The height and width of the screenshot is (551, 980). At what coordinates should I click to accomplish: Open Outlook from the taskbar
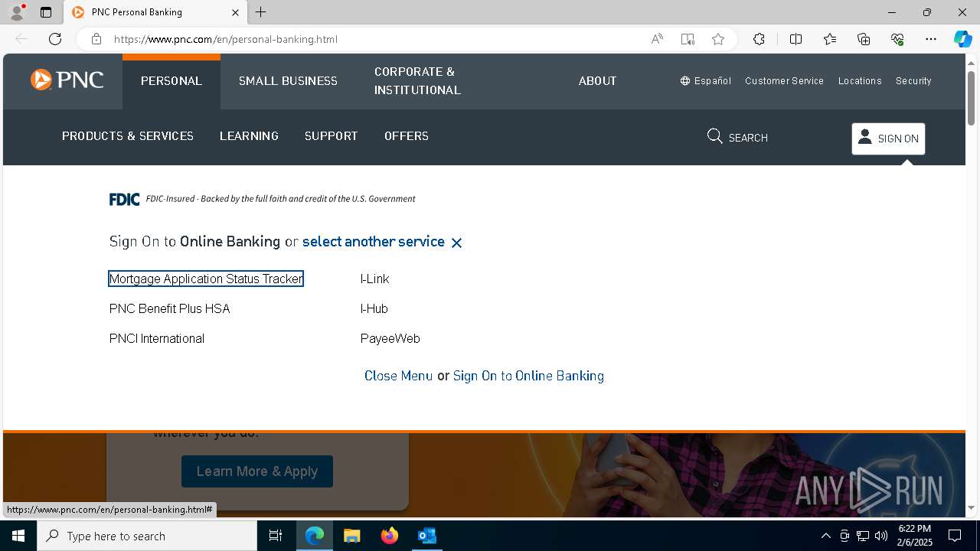point(427,536)
